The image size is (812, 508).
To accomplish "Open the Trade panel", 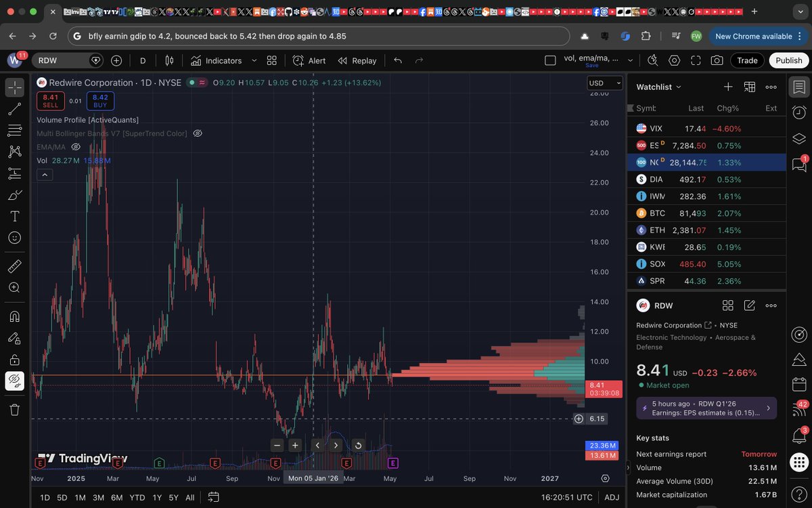I will tap(747, 60).
